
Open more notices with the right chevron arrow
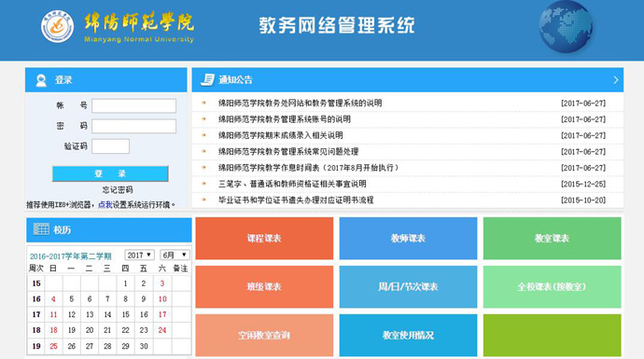pyautogui.click(x=616, y=80)
